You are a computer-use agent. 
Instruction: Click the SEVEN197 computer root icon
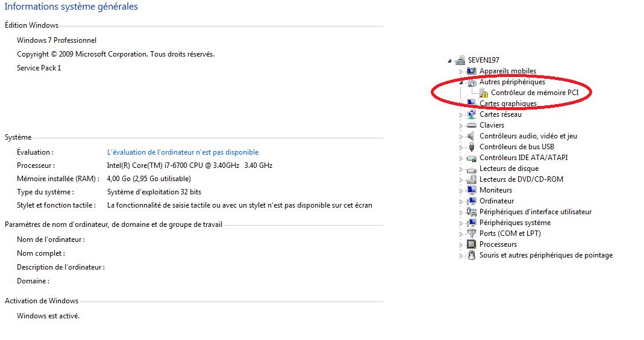tap(460, 60)
